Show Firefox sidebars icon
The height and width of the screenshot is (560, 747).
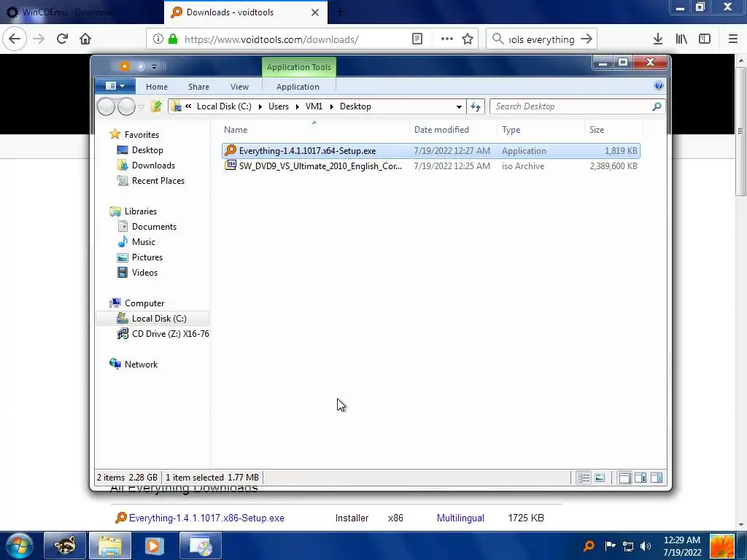704,39
